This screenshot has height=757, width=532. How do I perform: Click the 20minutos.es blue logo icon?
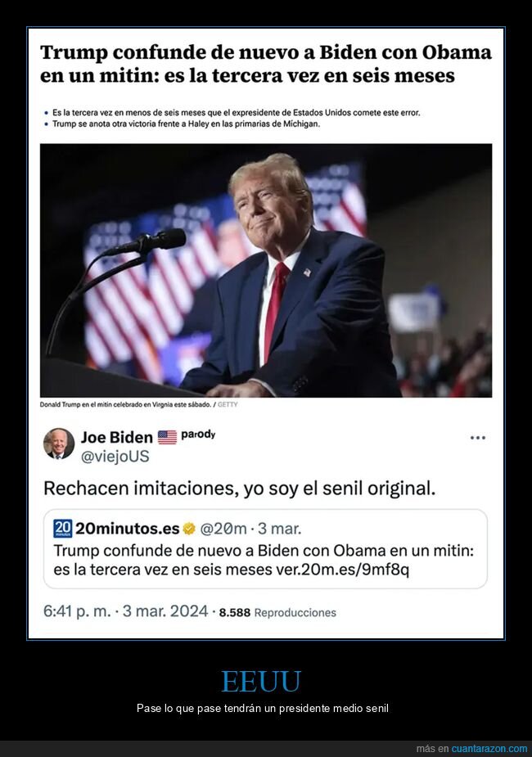pyautogui.click(x=62, y=528)
